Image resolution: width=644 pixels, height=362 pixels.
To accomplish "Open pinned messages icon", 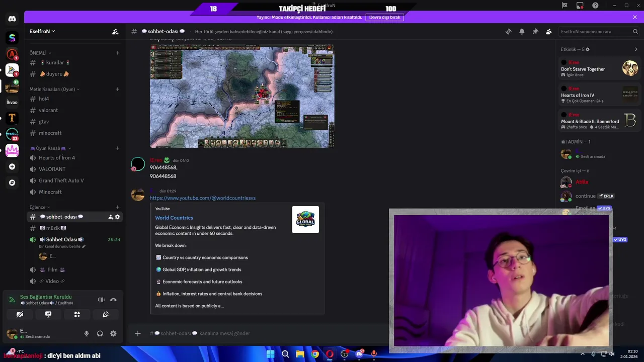I will (x=535, y=31).
